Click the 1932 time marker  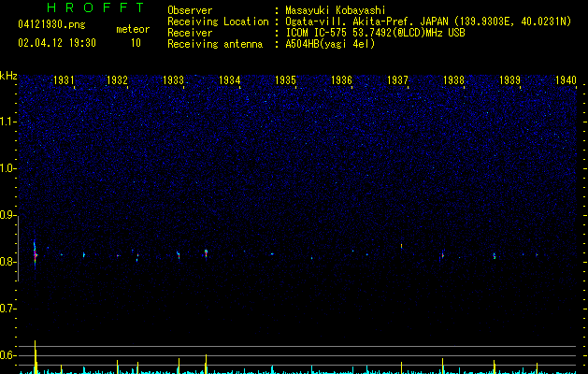click(118, 80)
